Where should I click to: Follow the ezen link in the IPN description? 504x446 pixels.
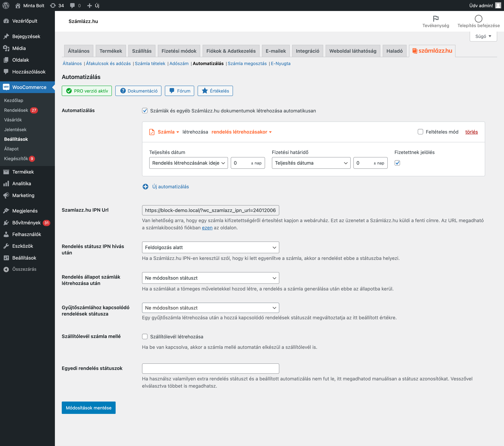[x=207, y=228]
